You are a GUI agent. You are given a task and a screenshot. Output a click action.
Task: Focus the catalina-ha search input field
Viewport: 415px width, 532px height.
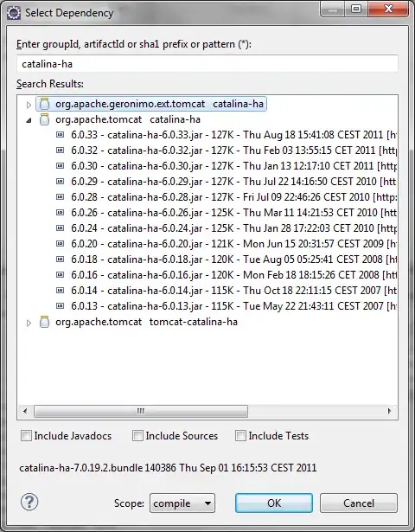coord(207,64)
